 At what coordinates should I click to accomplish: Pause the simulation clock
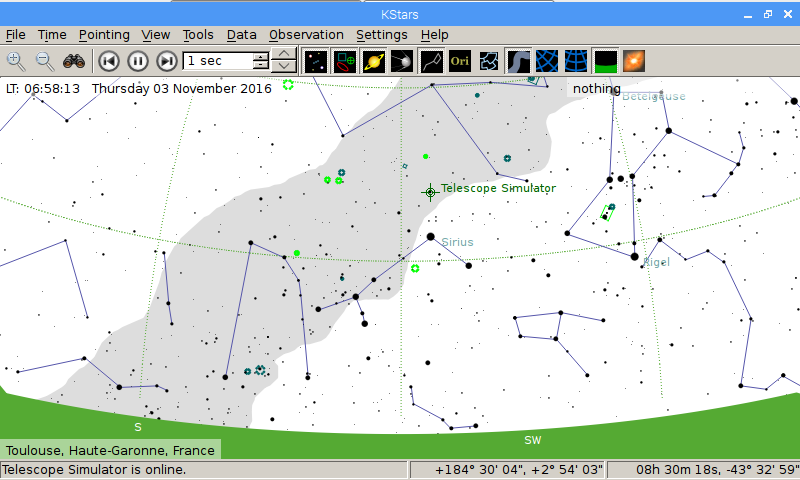pyautogui.click(x=138, y=61)
